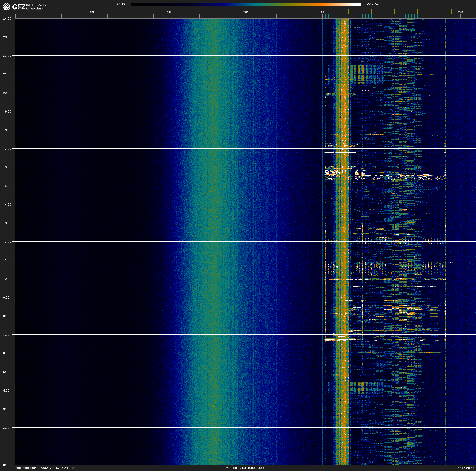Open the doi.org GFZ dataset link
Image resolution: width=476 pixels, height=471 pixels.
coord(45,468)
